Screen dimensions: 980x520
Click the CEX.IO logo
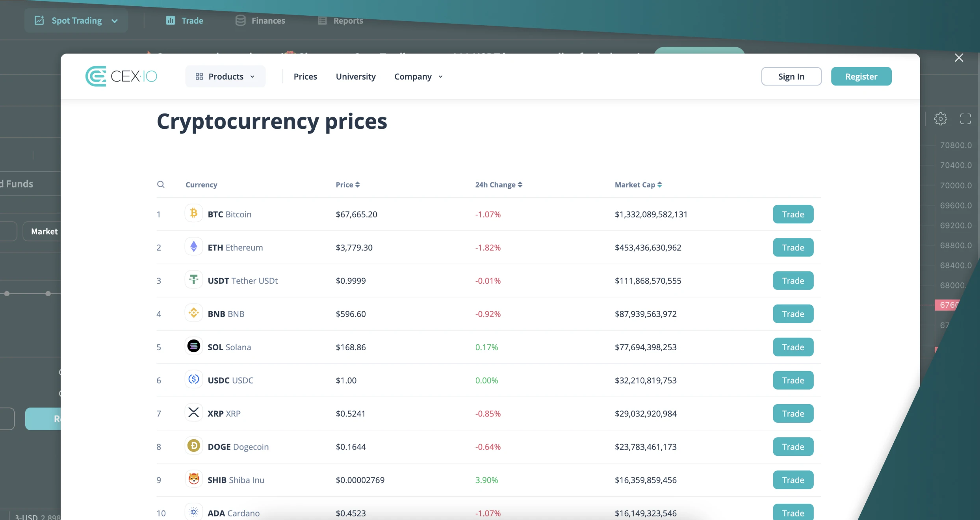[x=121, y=76]
